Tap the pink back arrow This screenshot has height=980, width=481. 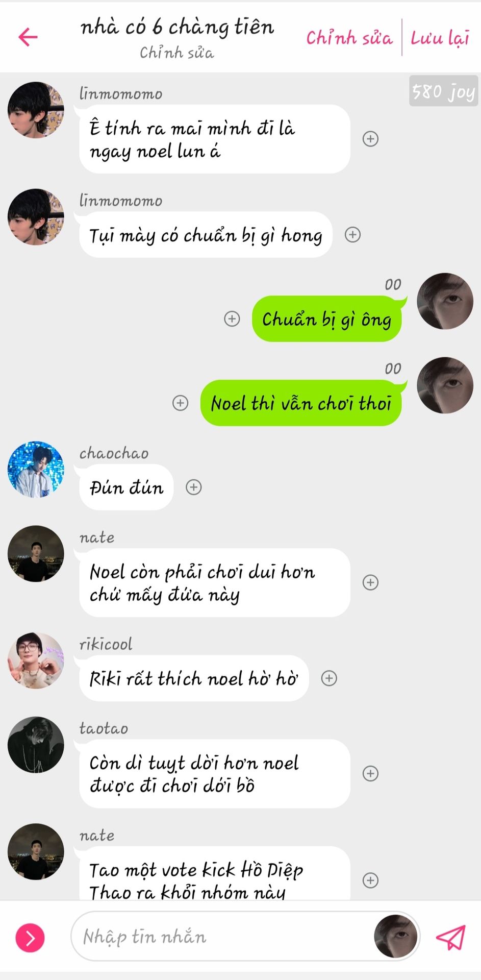28,37
